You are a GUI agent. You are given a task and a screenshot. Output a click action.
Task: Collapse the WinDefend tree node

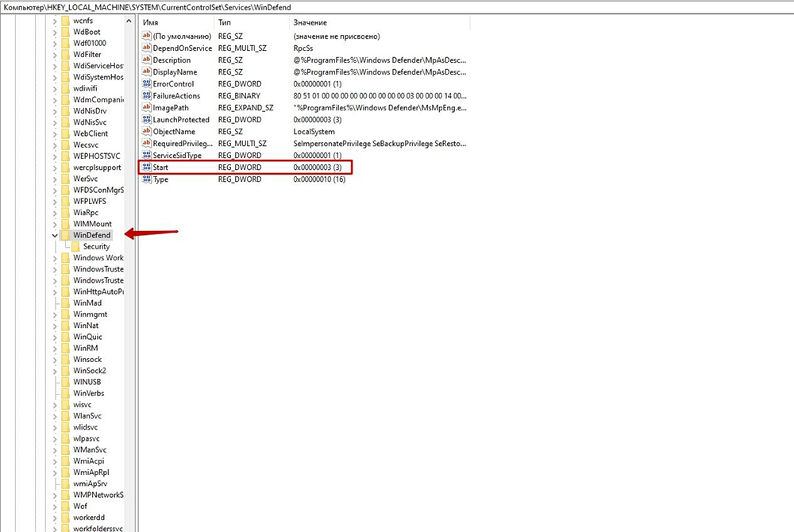click(55, 235)
